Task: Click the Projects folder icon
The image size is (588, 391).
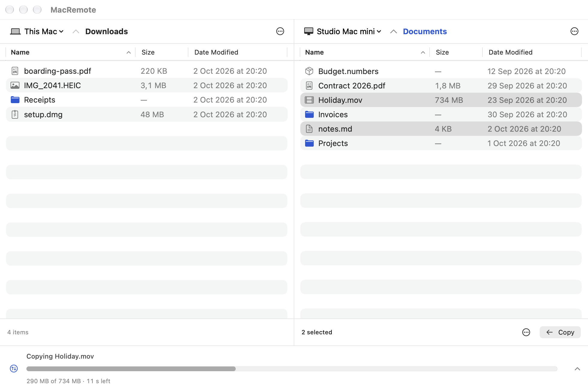Action: click(x=309, y=143)
